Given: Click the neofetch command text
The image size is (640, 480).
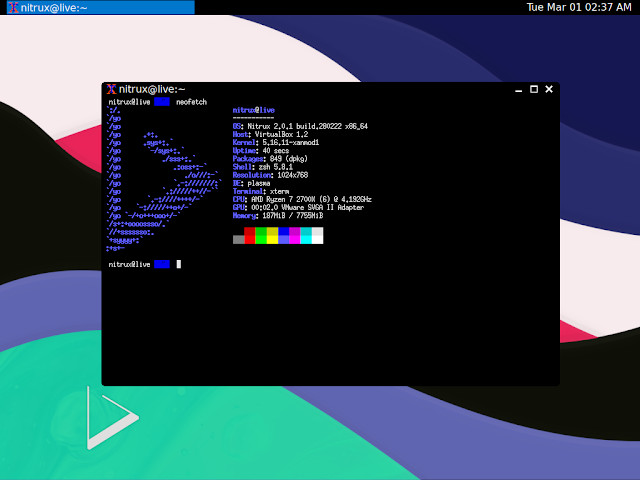Looking at the screenshot, I should [x=191, y=102].
